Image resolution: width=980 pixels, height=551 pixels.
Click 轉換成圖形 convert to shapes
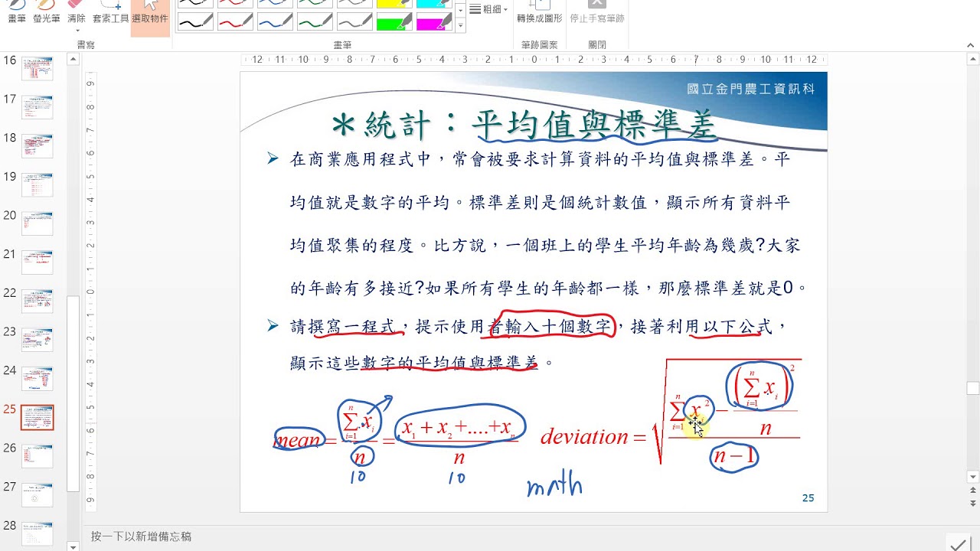click(539, 12)
